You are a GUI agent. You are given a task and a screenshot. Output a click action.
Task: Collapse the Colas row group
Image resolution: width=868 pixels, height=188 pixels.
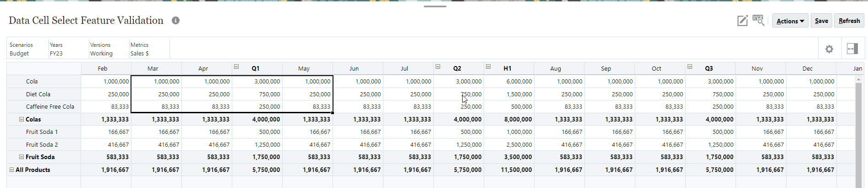pos(21,119)
